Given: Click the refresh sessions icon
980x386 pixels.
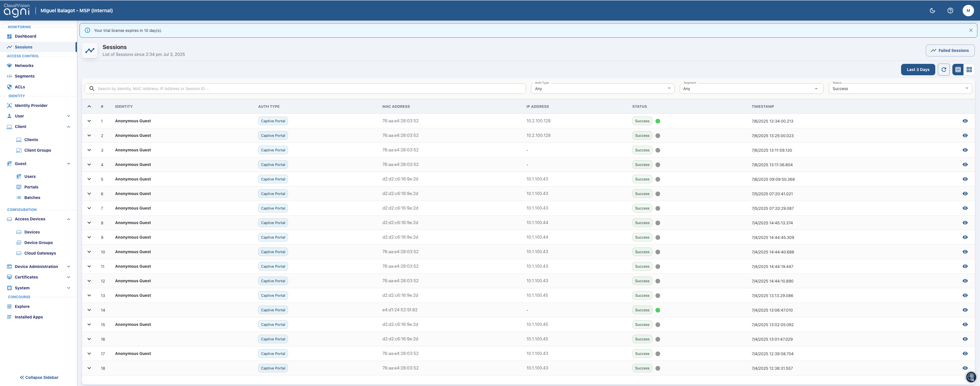Looking at the screenshot, I should point(944,70).
